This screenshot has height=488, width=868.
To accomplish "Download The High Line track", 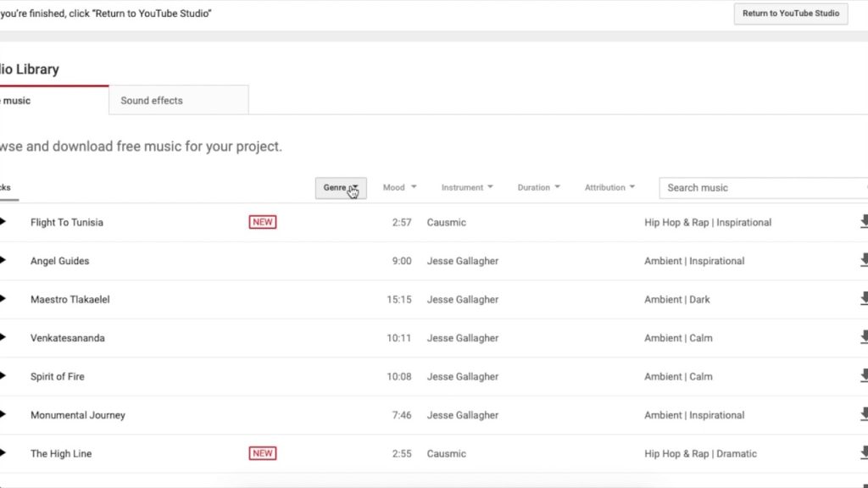I will click(x=863, y=453).
